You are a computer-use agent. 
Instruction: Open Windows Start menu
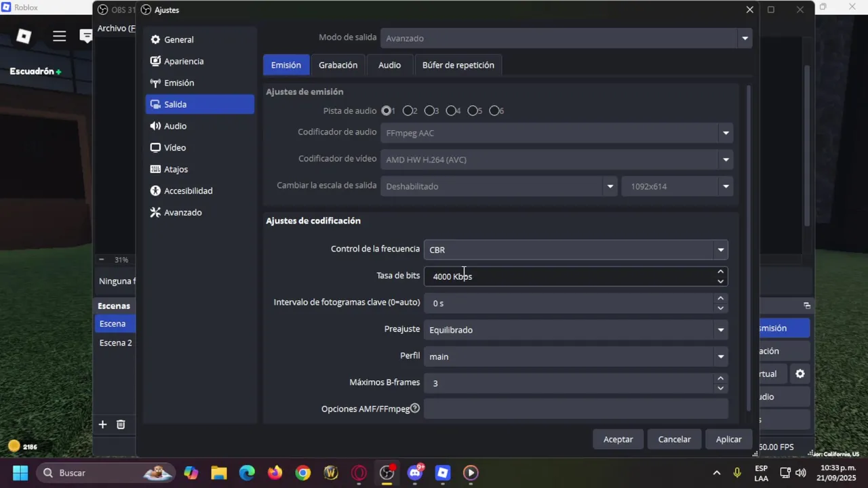(20, 472)
